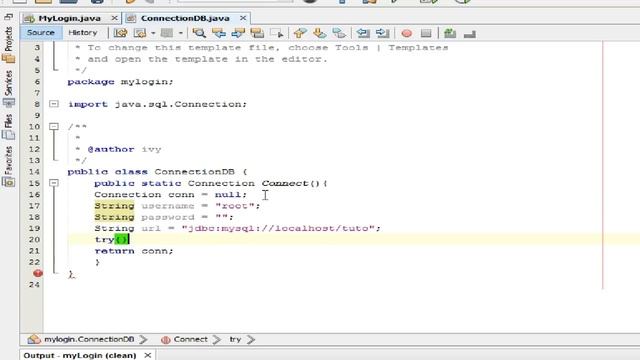The height and width of the screenshot is (360, 640).
Task: Click 'package mylogin;' text
Action: click(x=120, y=82)
